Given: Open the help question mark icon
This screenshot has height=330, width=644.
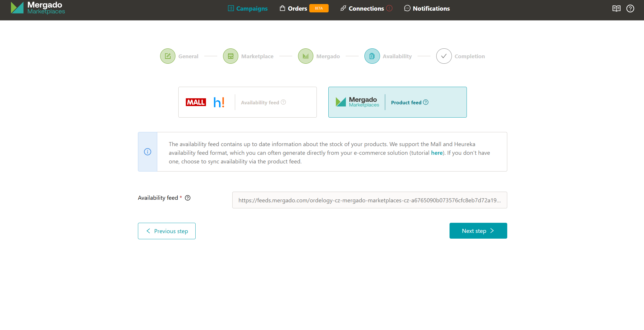Looking at the screenshot, I should (x=630, y=9).
